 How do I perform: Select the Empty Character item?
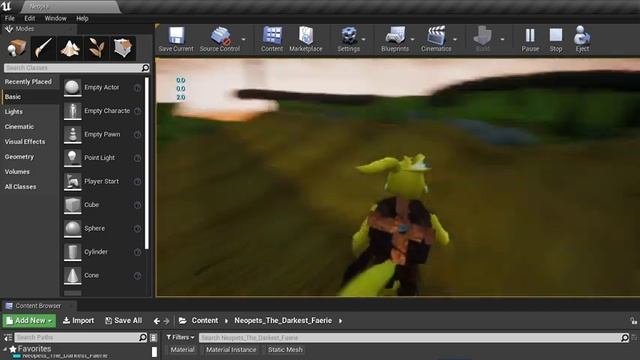point(102,111)
